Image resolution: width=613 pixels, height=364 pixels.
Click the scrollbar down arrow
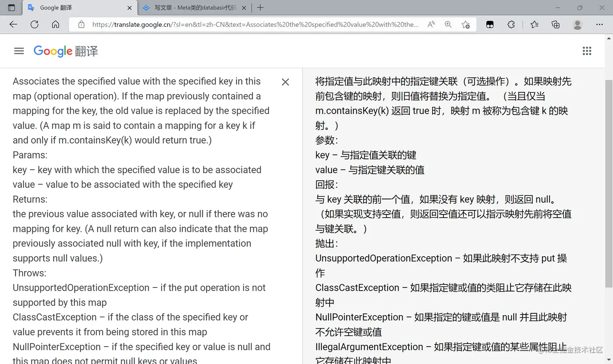pyautogui.click(x=609, y=360)
